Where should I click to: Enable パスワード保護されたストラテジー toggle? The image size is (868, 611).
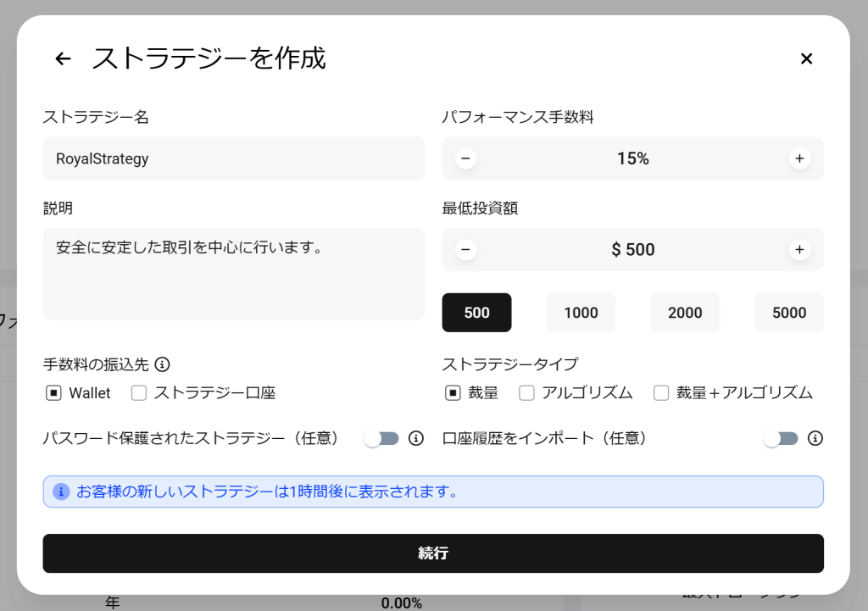point(381,438)
